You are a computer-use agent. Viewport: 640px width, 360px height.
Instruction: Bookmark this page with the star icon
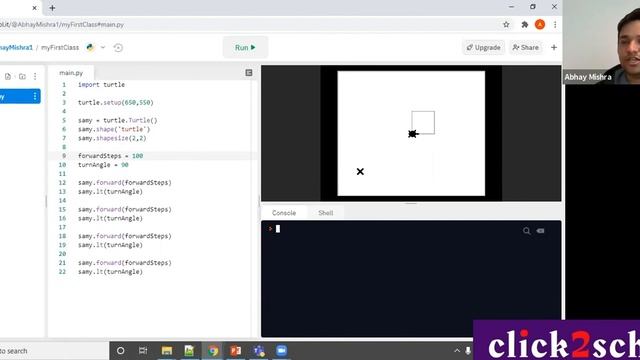click(x=506, y=24)
